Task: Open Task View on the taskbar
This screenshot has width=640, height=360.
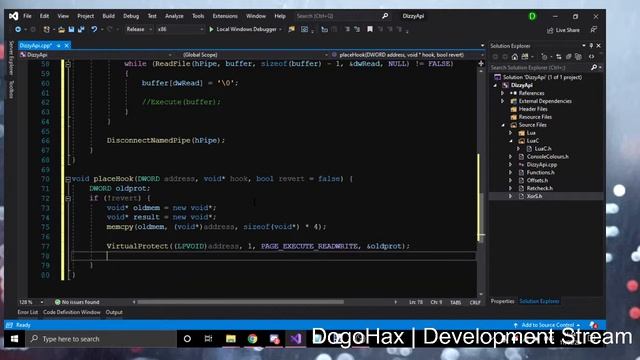Action: 209,339
